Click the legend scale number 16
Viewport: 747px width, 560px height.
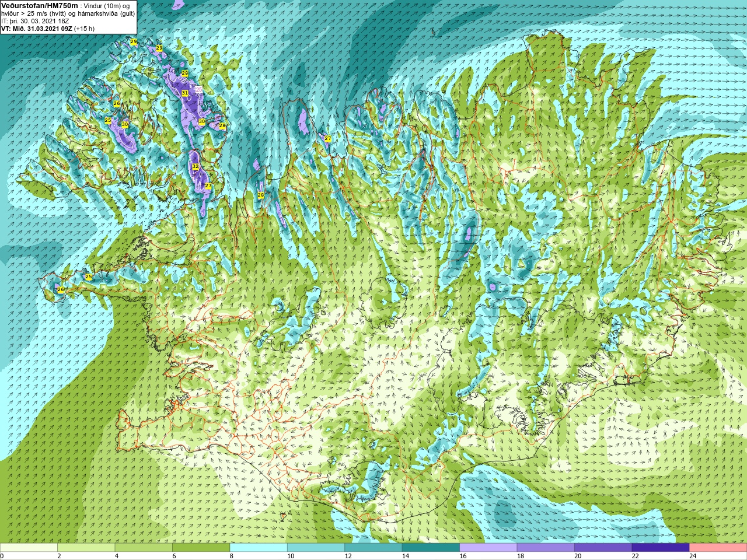pos(463,556)
